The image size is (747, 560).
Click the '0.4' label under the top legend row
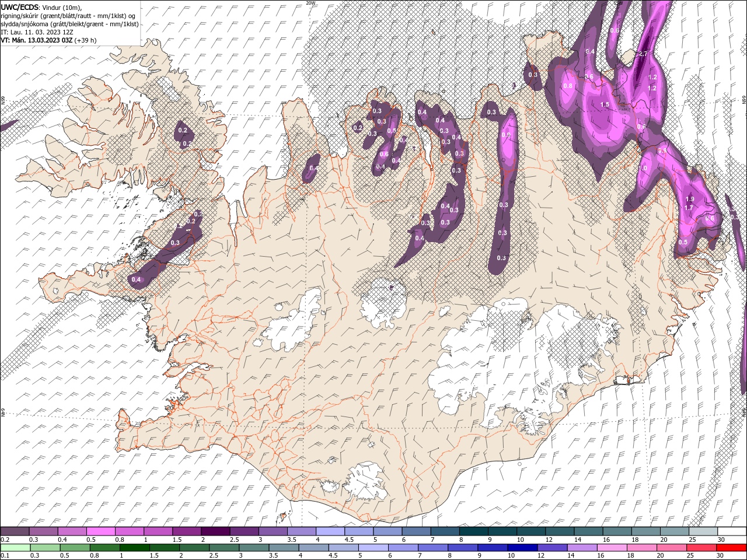[x=62, y=540]
